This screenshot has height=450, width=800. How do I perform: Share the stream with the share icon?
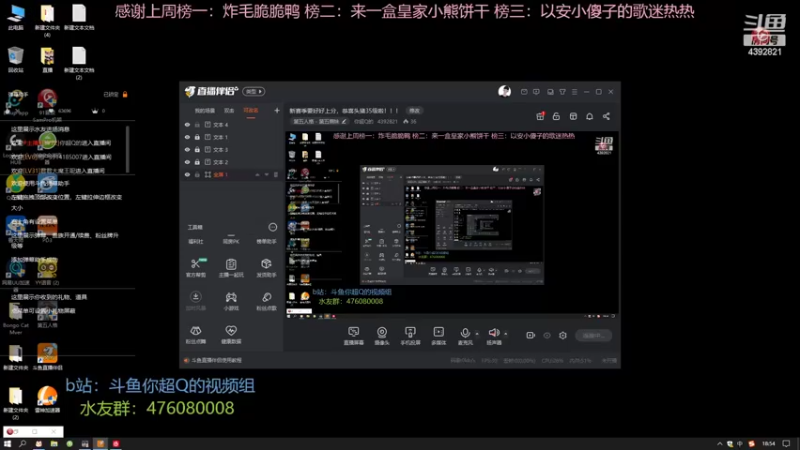pos(606,116)
